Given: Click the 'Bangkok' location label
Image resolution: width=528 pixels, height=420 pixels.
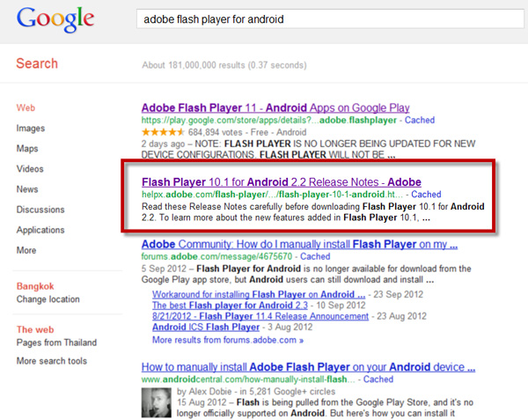Looking at the screenshot, I should tap(35, 286).
